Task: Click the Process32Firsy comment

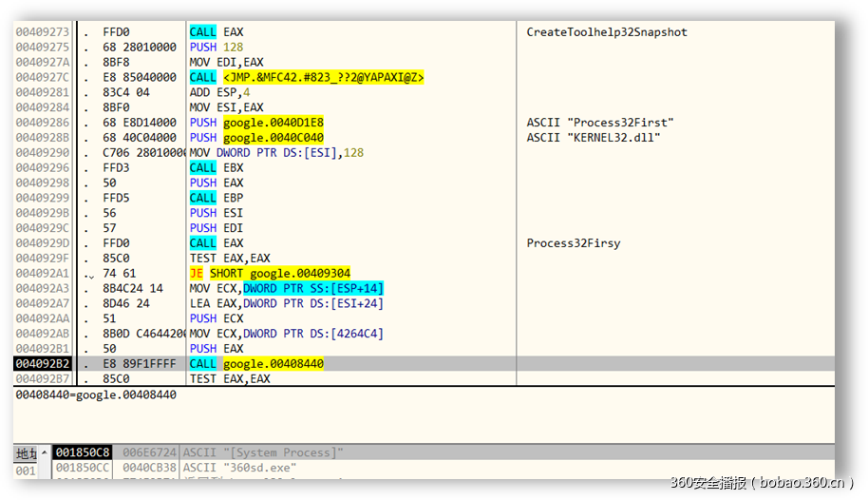Action: point(574,243)
